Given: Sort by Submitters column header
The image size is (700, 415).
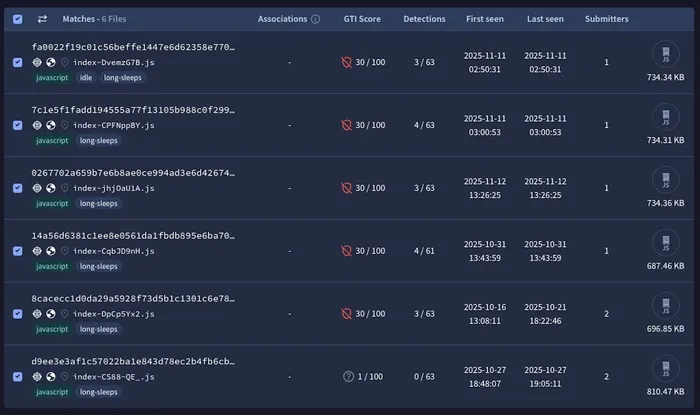Looking at the screenshot, I should (x=607, y=19).
